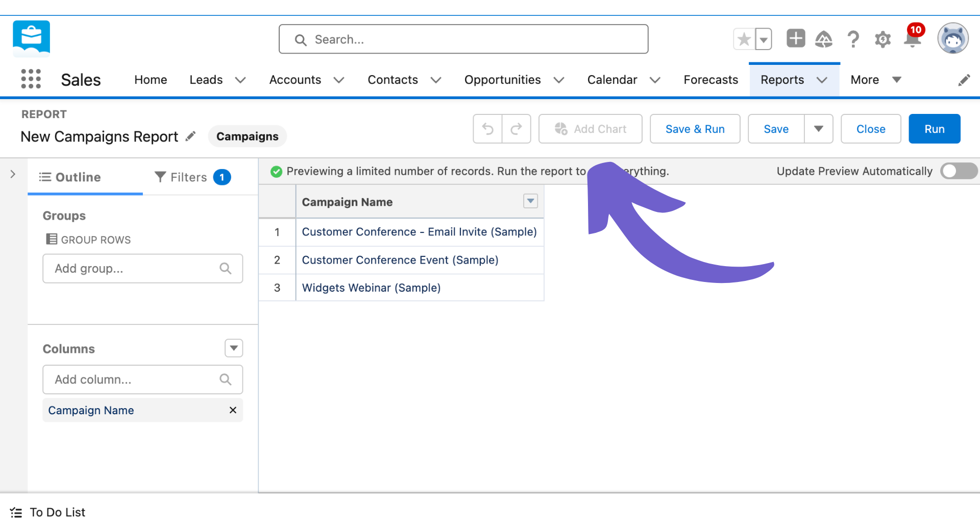980x521 pixels.
Task: Open the Campaign Name column dropdown
Action: 530,201
